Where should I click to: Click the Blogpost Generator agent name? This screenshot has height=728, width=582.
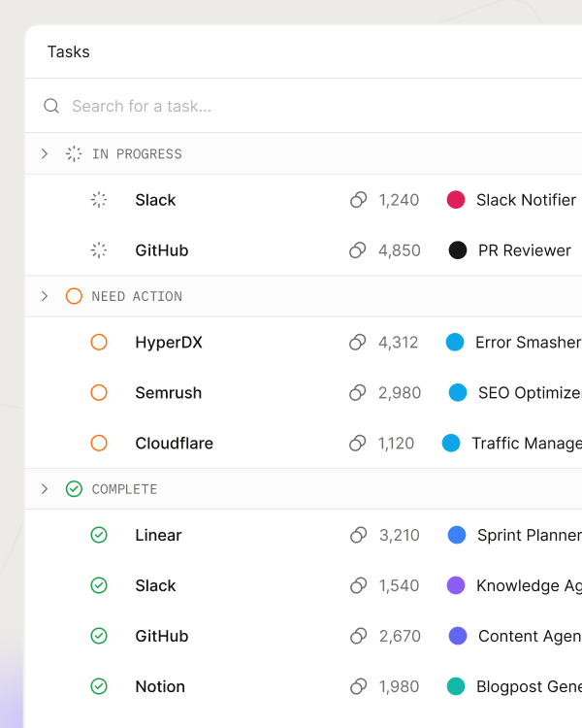[x=529, y=686]
